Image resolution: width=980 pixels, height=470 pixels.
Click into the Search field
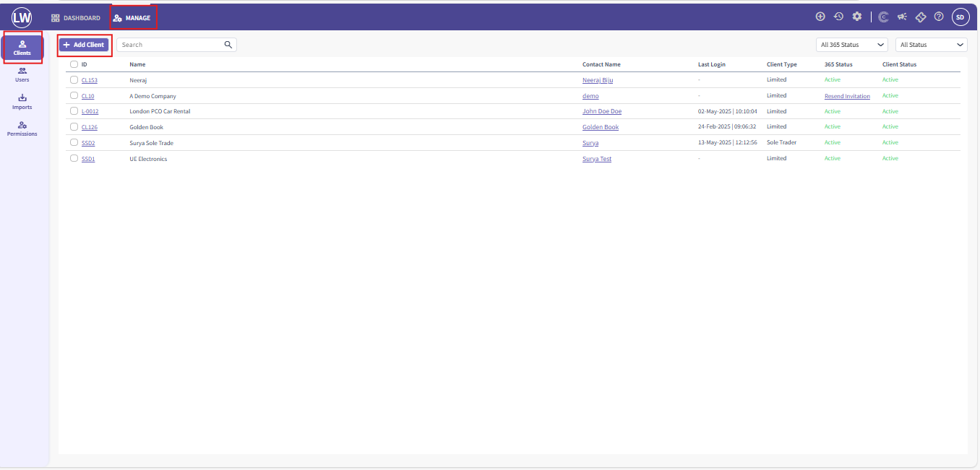[x=176, y=45]
